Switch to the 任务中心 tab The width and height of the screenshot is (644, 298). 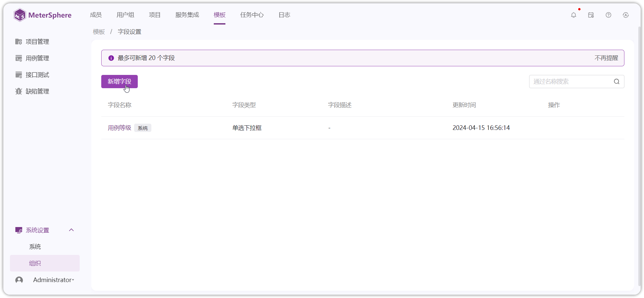coord(252,15)
